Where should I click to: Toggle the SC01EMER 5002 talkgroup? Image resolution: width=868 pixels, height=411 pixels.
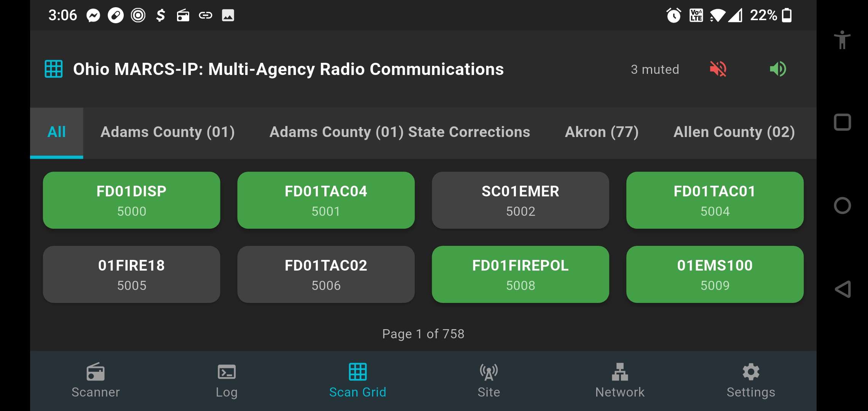[520, 200]
